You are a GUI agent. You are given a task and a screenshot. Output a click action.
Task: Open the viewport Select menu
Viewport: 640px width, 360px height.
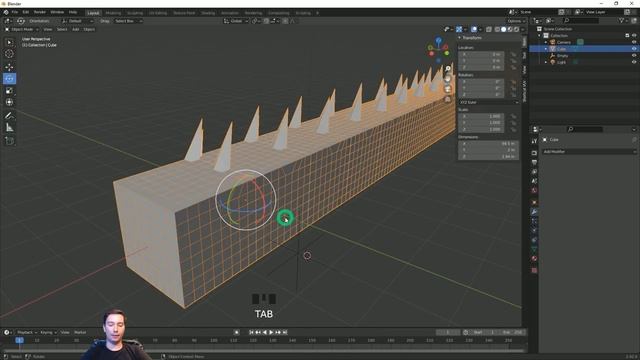(x=62, y=29)
